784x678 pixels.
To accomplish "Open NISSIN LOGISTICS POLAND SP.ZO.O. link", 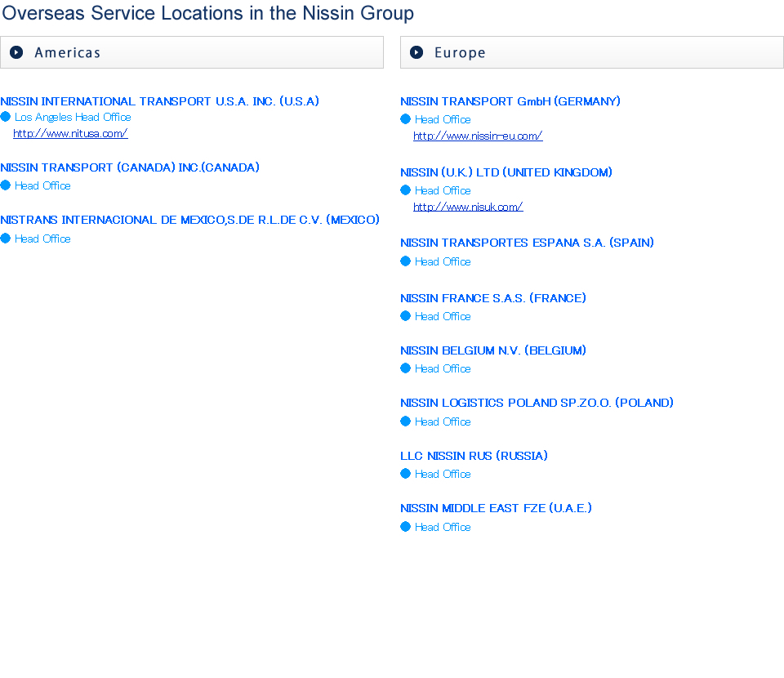I will pyautogui.click(x=537, y=403).
